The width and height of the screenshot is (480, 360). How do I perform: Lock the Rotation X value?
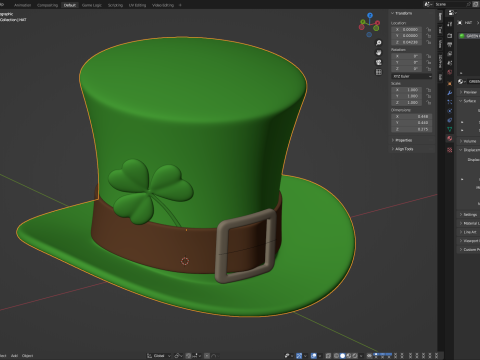[429, 56]
